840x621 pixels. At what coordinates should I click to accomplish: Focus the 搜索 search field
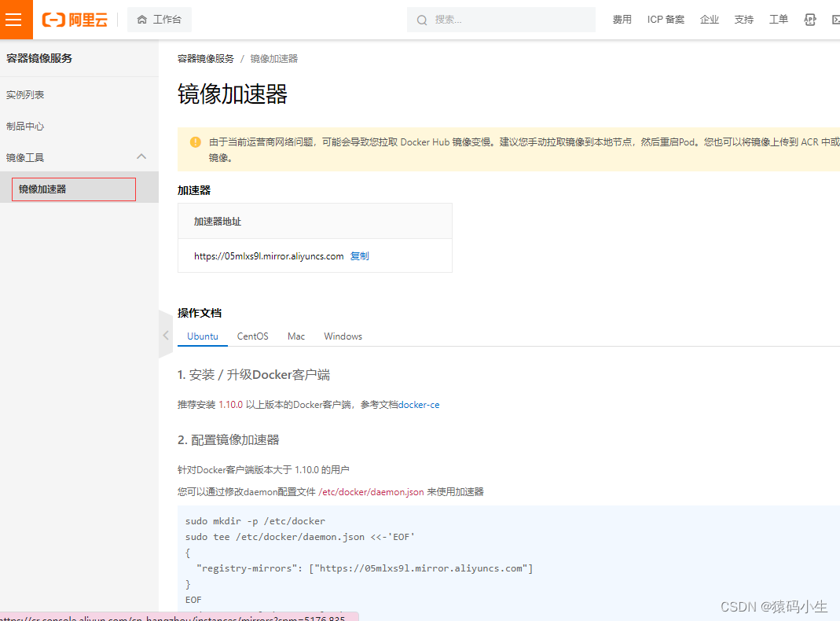501,20
